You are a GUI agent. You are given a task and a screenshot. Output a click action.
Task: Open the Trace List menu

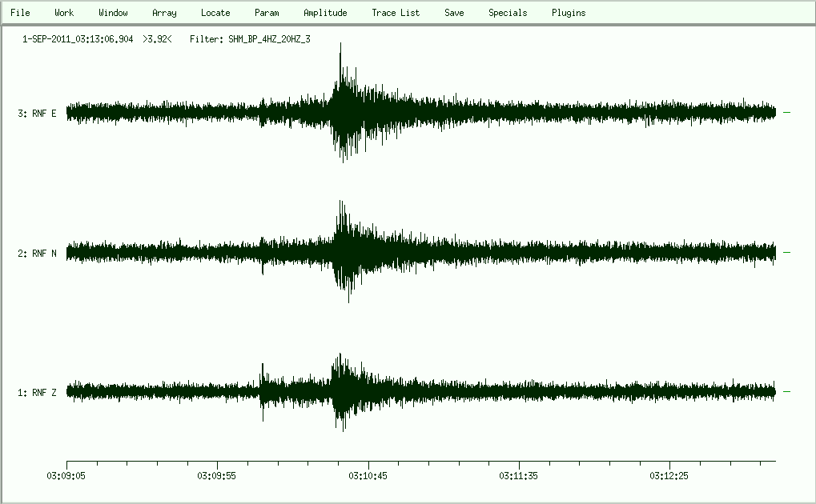396,13
